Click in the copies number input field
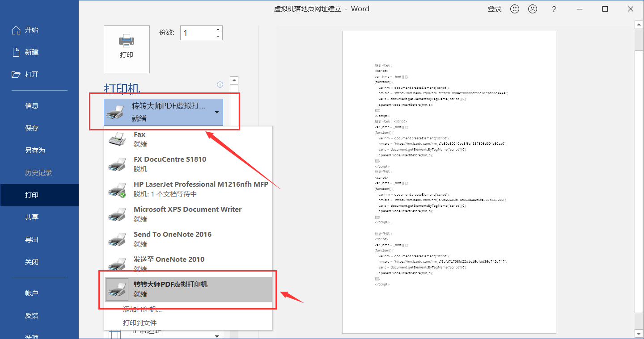 pyautogui.click(x=197, y=33)
